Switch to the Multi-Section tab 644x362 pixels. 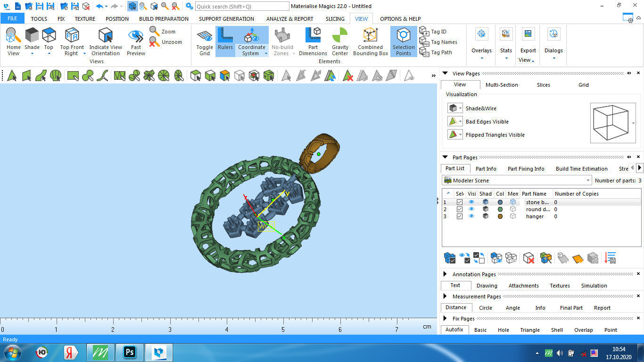point(502,85)
